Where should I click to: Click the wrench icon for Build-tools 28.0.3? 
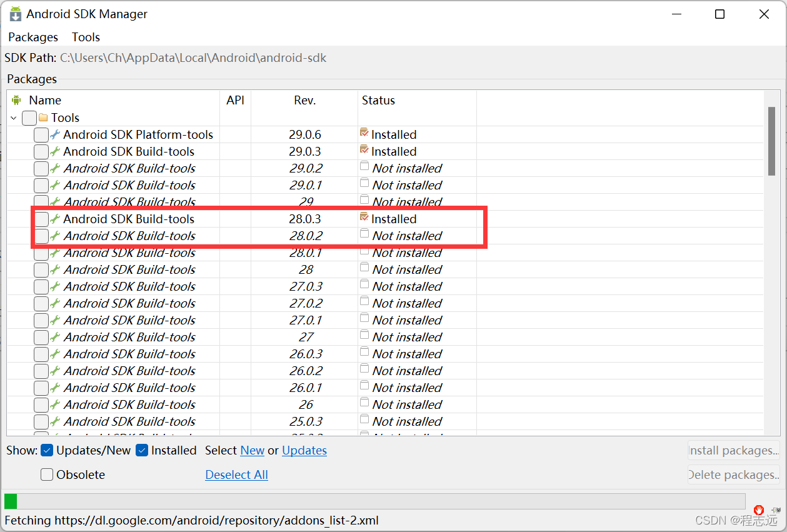(55, 219)
